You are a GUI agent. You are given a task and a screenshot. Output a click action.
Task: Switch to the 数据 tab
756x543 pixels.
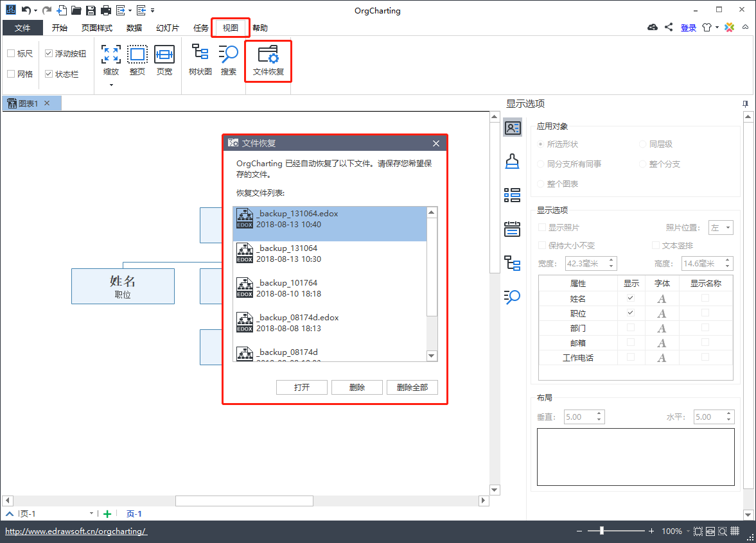[x=134, y=28]
